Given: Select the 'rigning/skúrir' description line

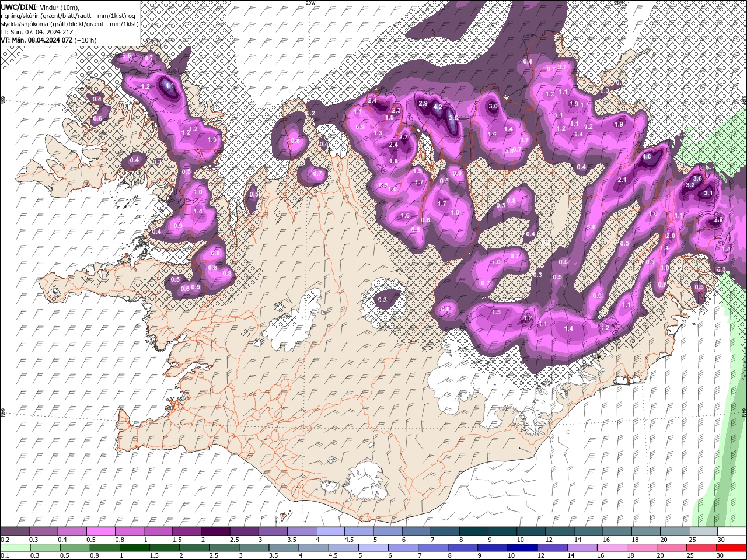Looking at the screenshot, I should pos(68,15).
